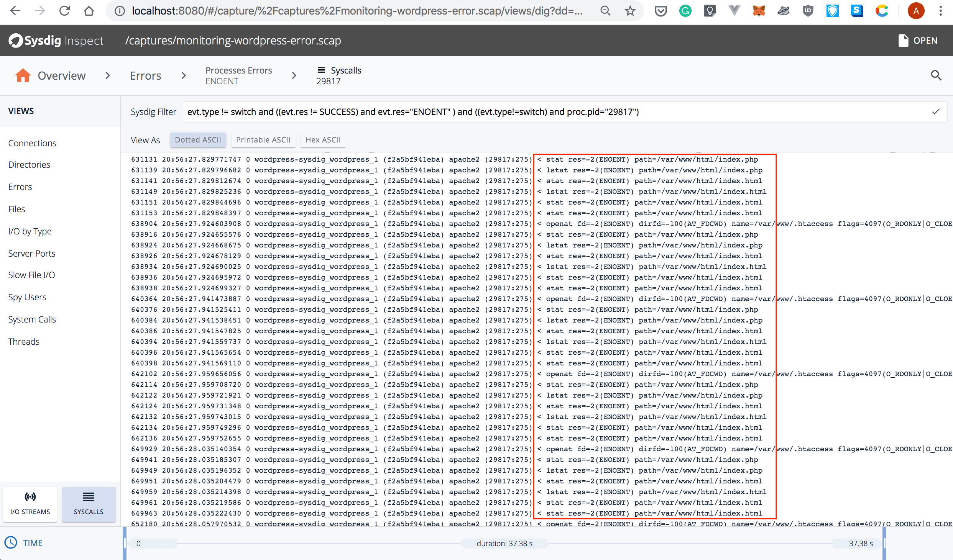The height and width of the screenshot is (560, 953).
Task: Click chevron after Overview breadcrumb
Action: [x=108, y=76]
